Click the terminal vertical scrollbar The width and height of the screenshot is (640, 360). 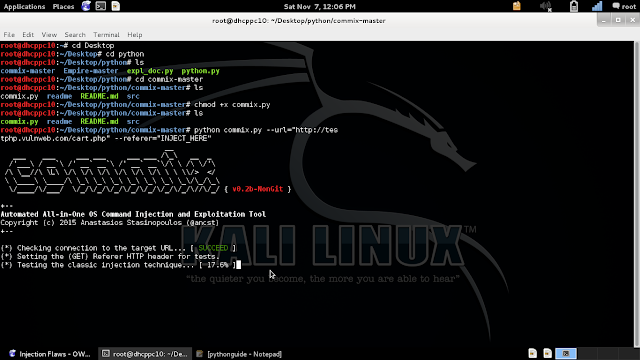point(637,195)
